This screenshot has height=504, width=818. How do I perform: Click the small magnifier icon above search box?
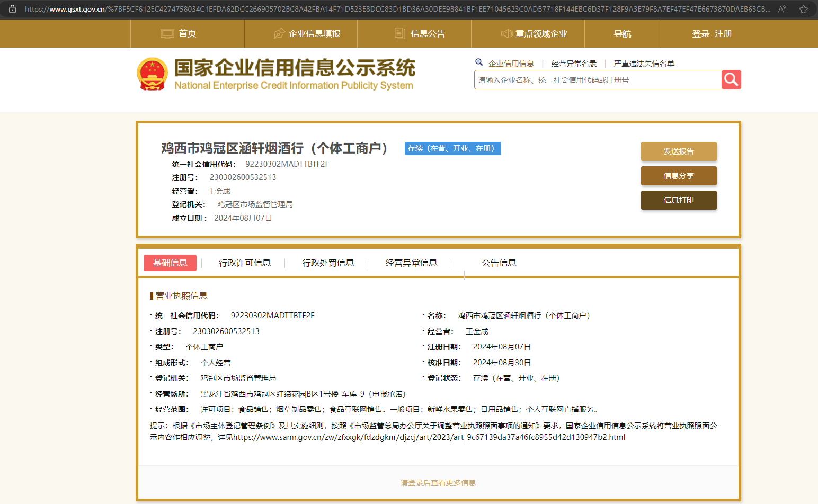[479, 62]
